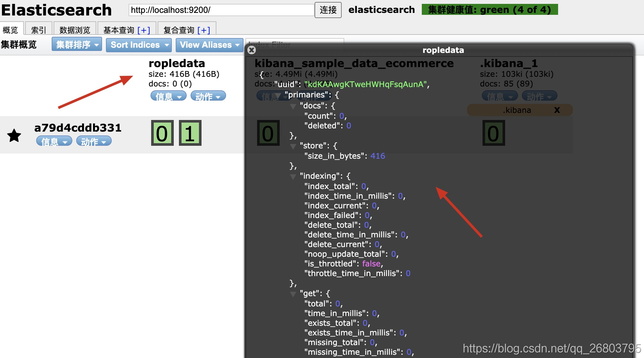The width and height of the screenshot is (644, 358).
Task: Click the "size_in_bytes" value 416
Action: 378,156
